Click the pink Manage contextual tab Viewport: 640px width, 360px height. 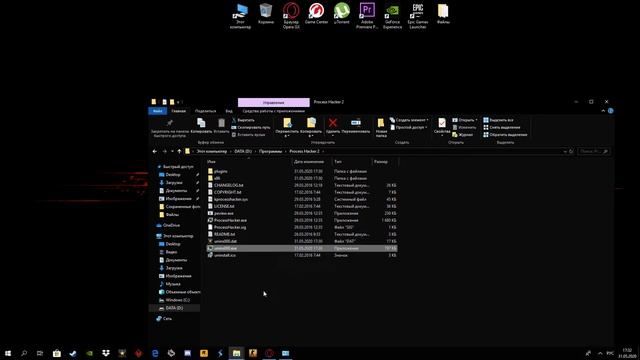[273, 102]
